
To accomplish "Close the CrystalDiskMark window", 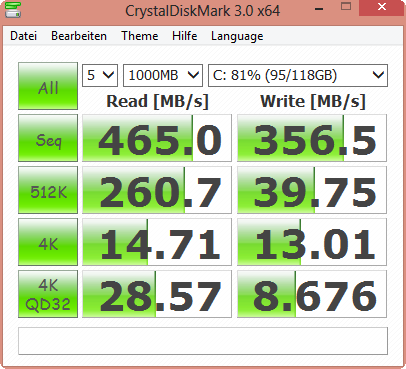I will tap(382, 7).
